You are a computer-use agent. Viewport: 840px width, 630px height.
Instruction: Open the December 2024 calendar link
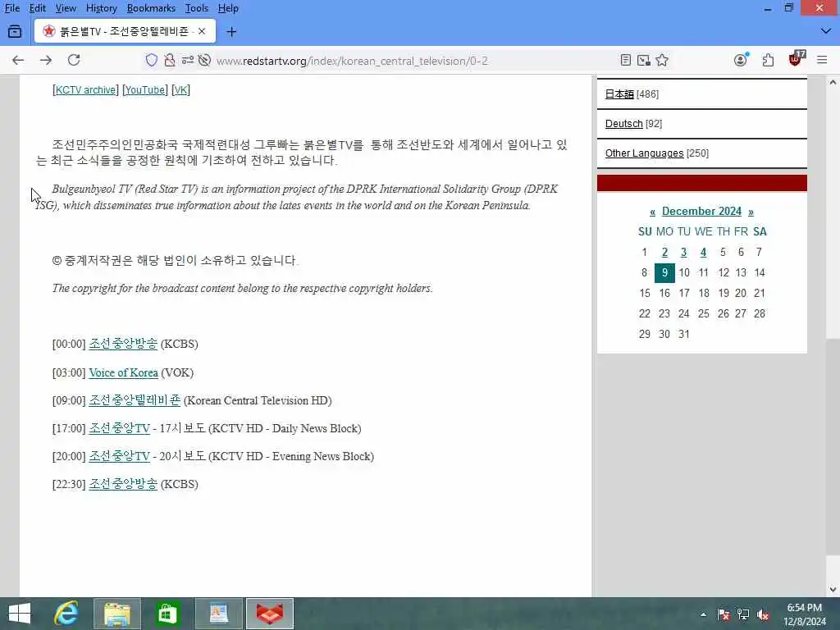point(702,211)
